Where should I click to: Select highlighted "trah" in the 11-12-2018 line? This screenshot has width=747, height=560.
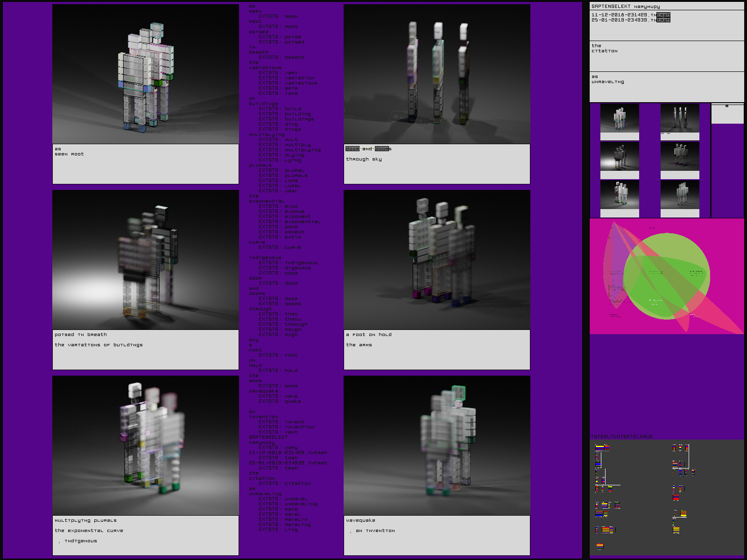[x=663, y=15]
